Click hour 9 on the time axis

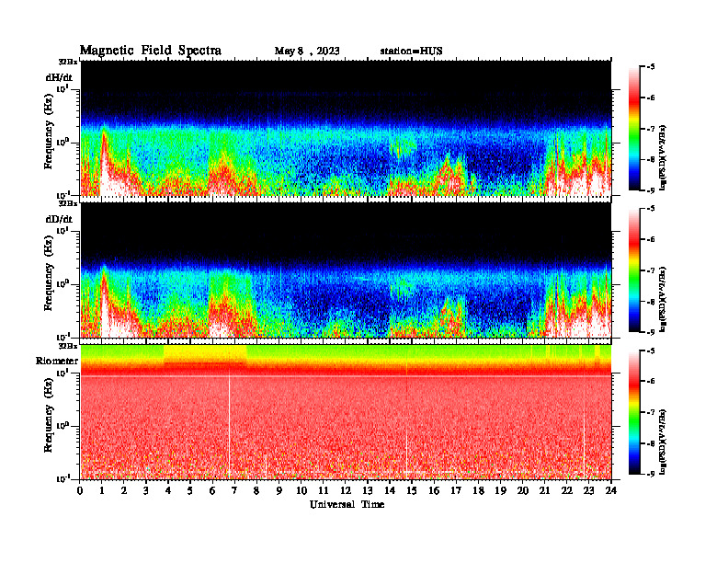pyautogui.click(x=279, y=490)
